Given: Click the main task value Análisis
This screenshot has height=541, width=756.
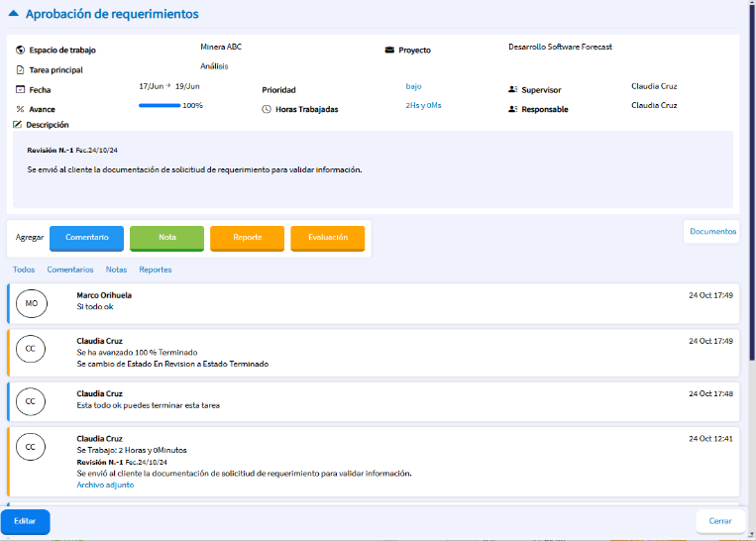Looking at the screenshot, I should (214, 66).
